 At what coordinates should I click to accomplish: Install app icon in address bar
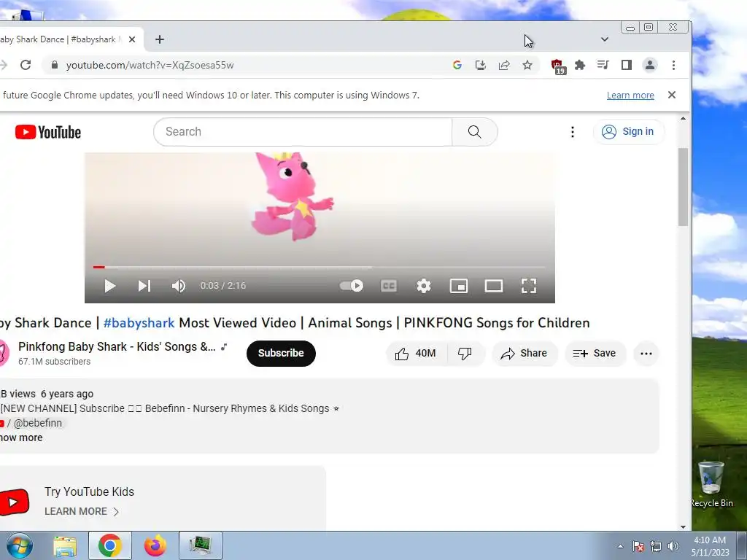point(481,65)
